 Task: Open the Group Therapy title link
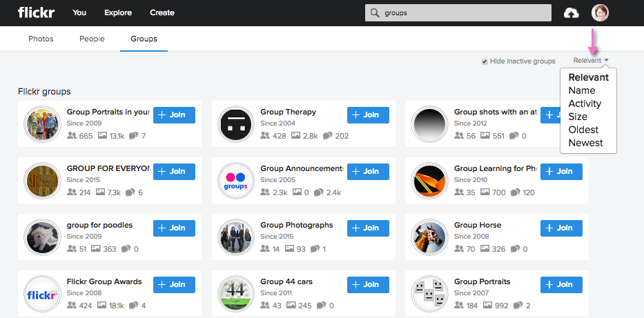coord(289,112)
